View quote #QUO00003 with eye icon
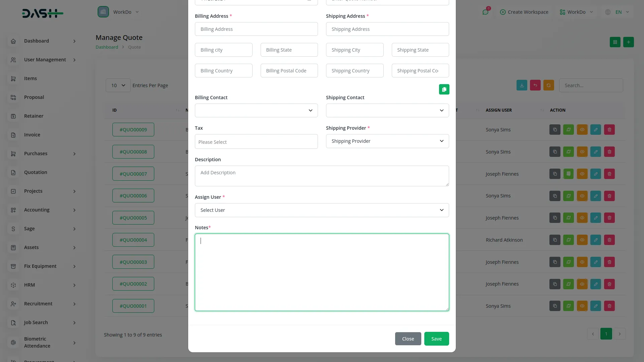Viewport: 644px width, 362px height. click(x=582, y=262)
